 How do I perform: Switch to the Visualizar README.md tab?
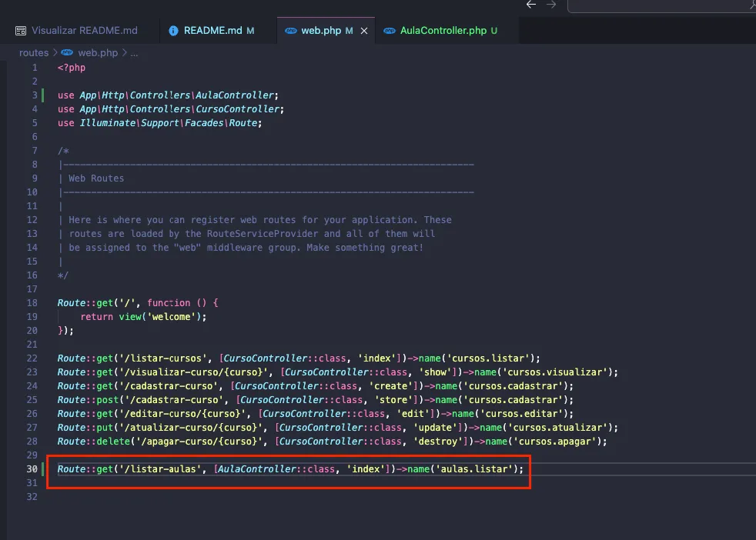(84, 31)
